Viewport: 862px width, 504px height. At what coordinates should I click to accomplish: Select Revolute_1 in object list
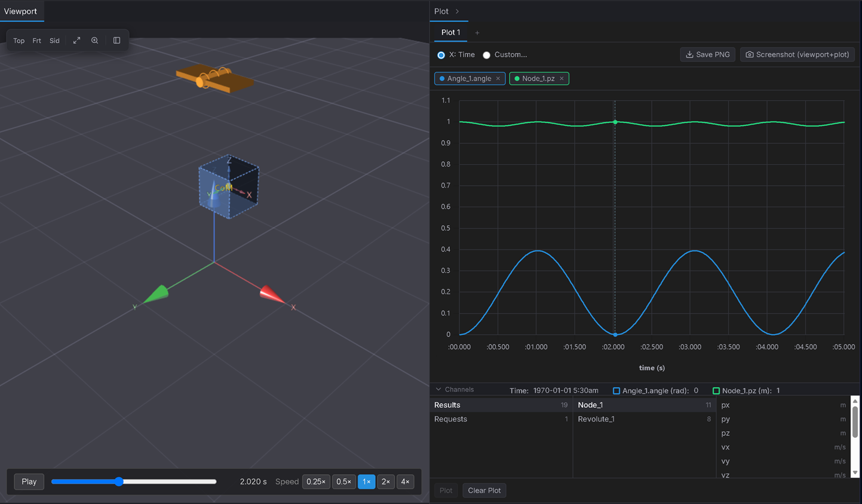click(644, 419)
